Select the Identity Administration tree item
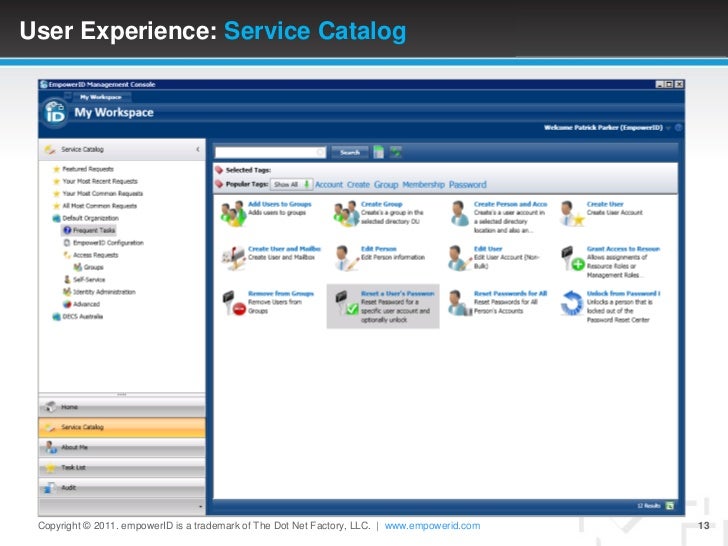 pos(104,292)
